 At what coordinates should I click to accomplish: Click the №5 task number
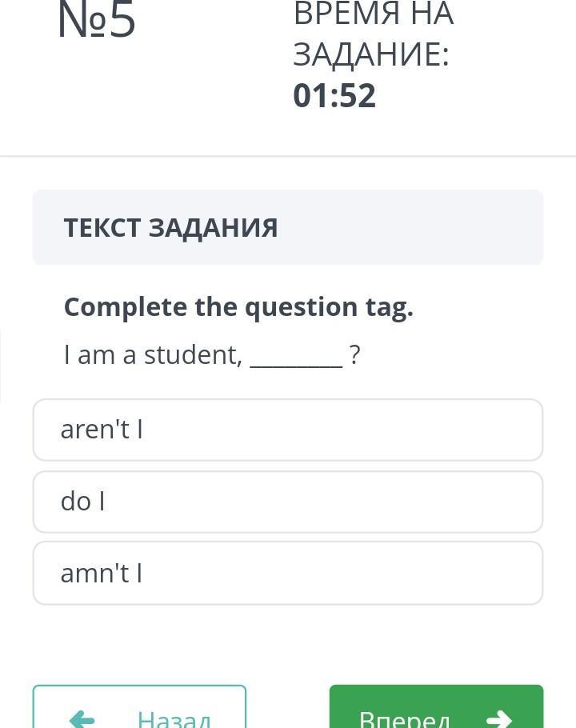click(97, 22)
